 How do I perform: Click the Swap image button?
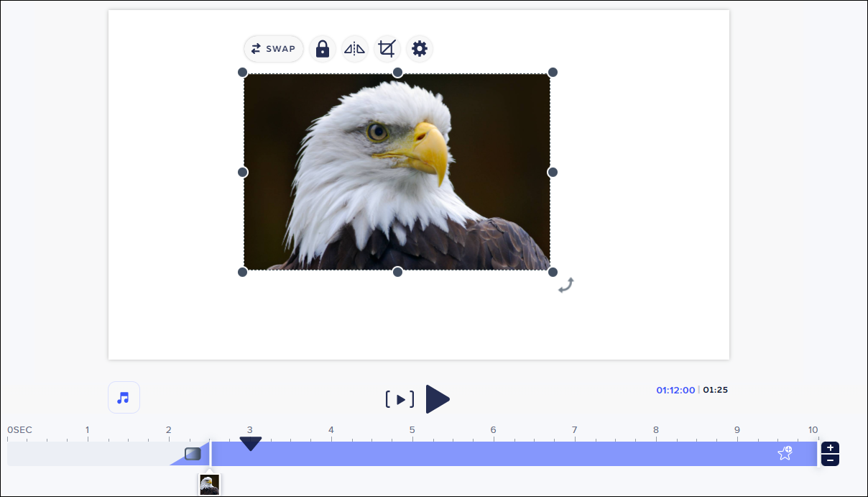click(x=273, y=49)
